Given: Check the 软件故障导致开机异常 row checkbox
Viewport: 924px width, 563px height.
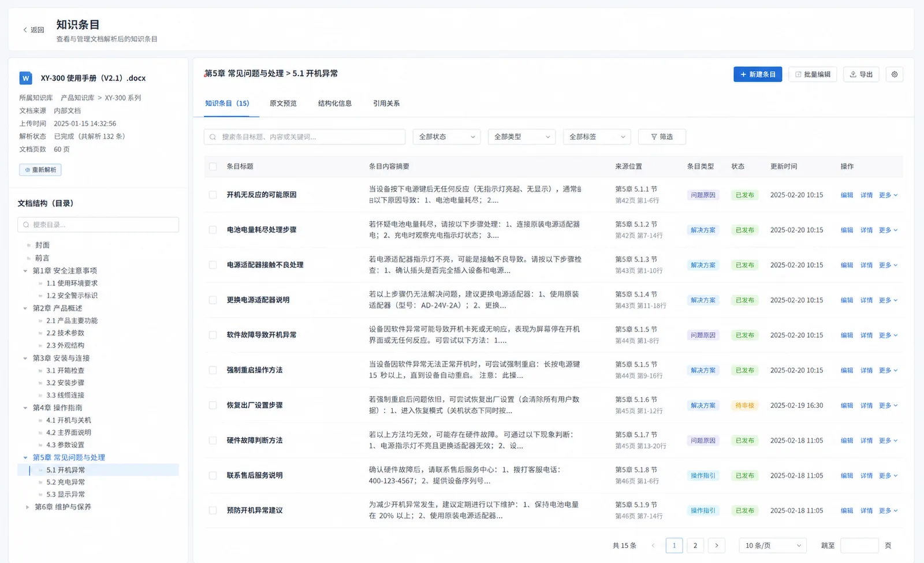Looking at the screenshot, I should pos(213,335).
